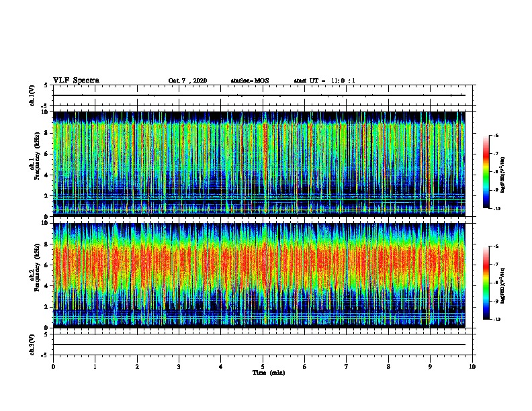This screenshot has height=411, width=532.
Task: Click the 6 tick label on the time axis
Action: (x=305, y=367)
